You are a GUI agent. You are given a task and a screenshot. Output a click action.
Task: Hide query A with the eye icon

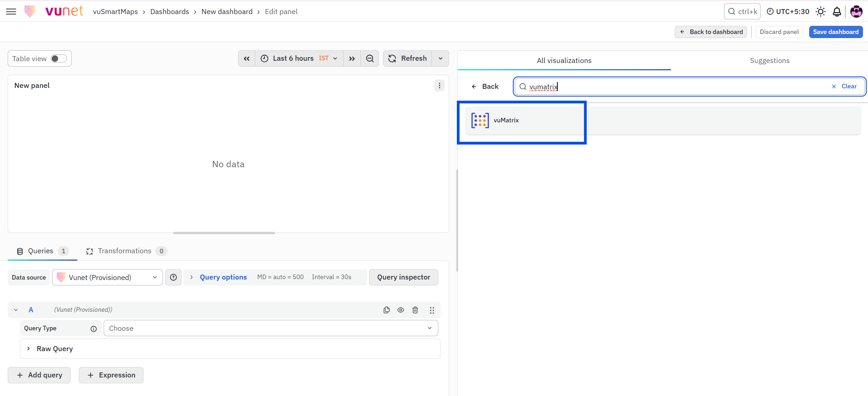[401, 310]
